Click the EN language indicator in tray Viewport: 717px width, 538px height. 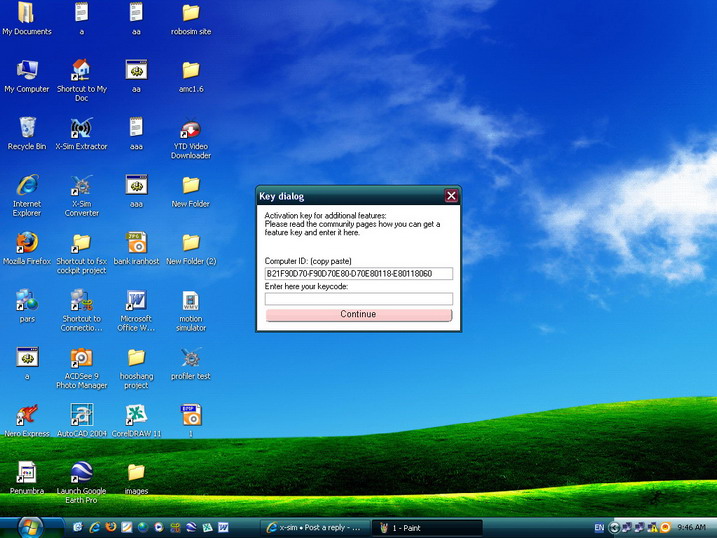(x=599, y=527)
